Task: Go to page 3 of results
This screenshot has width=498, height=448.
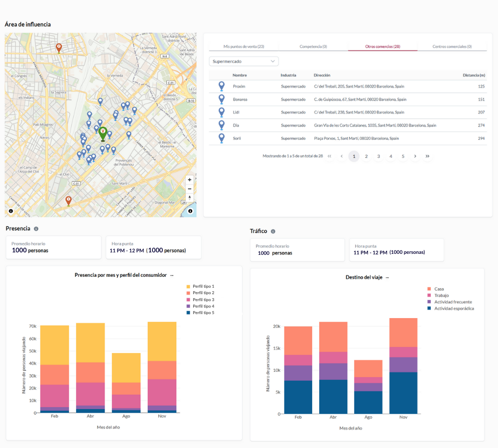Action: (x=378, y=156)
